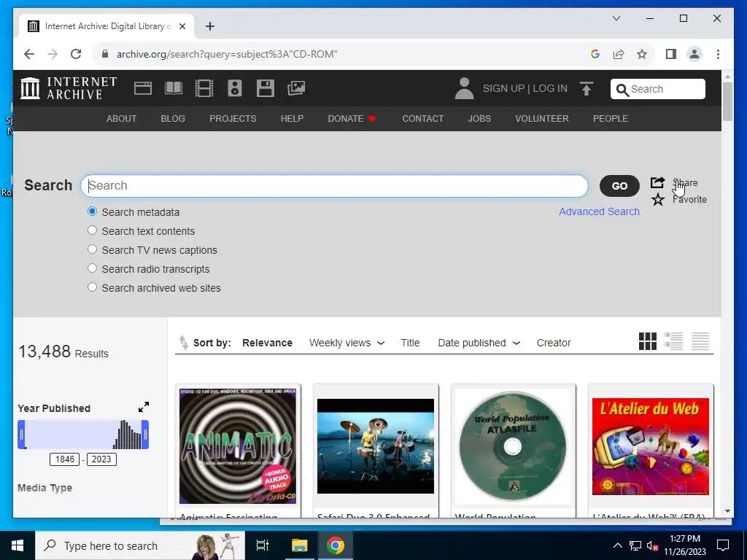Screen dimensions: 747x560
Task: Click the page vertical scrollbar
Action: 727,101
